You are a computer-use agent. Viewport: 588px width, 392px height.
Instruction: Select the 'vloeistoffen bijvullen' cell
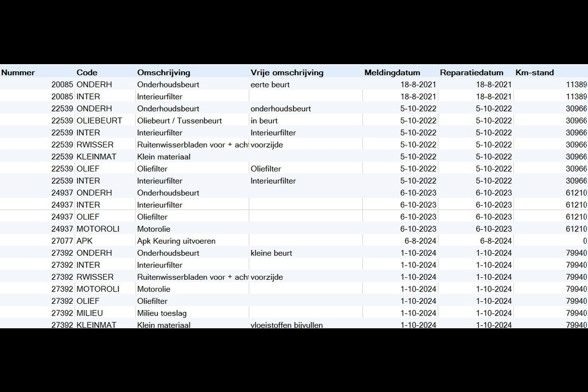tap(306, 325)
